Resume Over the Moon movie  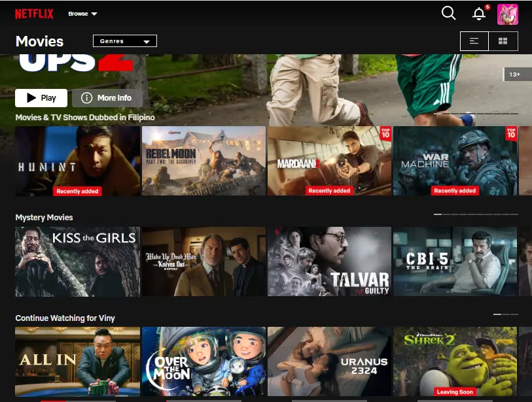(x=204, y=361)
